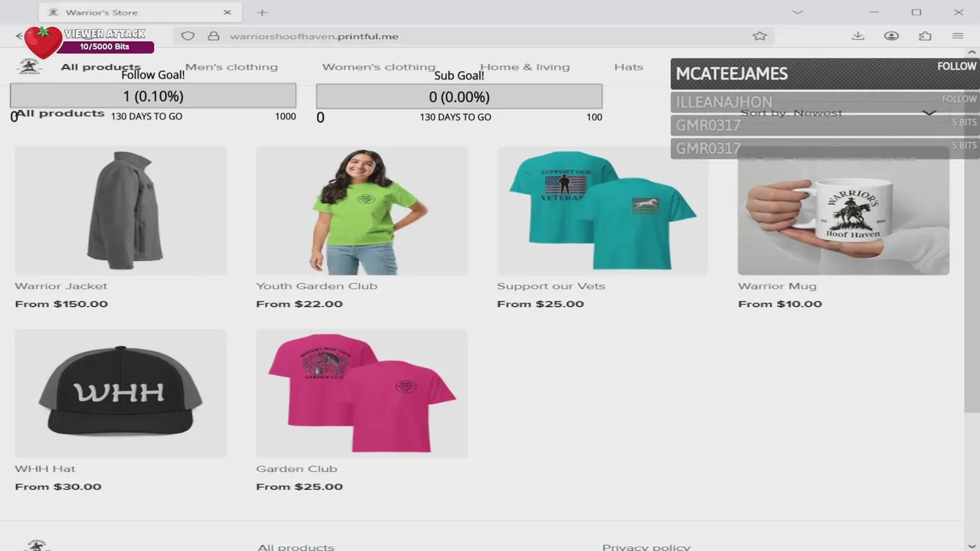
Task: Click the MCATEEJAMES follow alert
Action: 825,73
